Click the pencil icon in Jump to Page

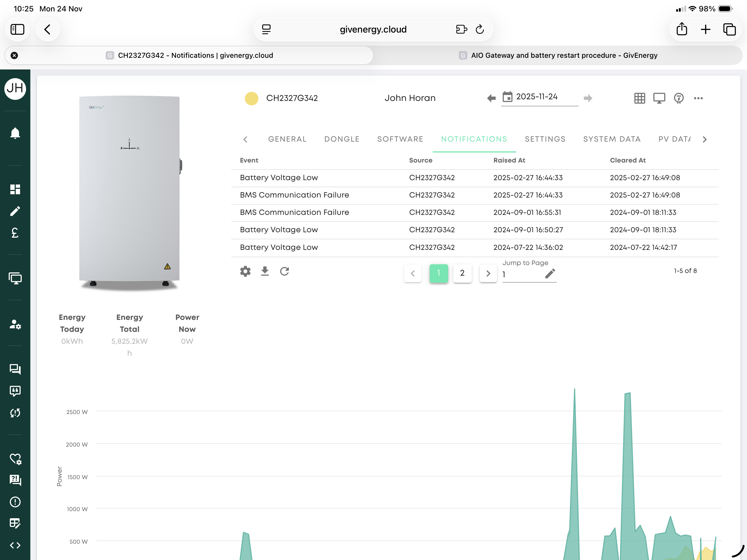pos(550,274)
